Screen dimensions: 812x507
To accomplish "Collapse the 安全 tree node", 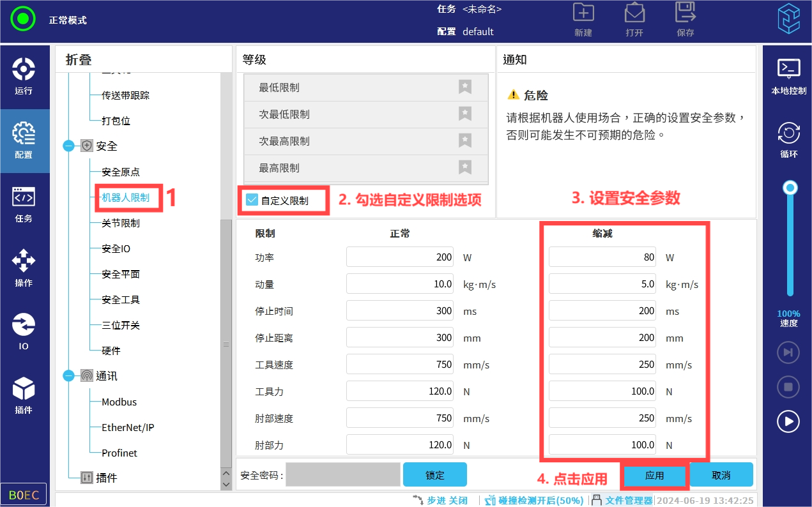I will point(69,146).
